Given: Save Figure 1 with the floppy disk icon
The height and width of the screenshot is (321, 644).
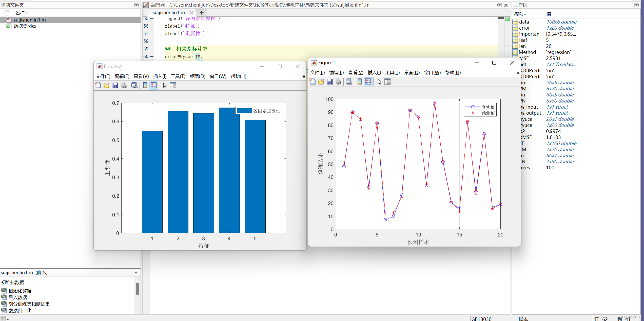Looking at the screenshot, I should (x=330, y=82).
